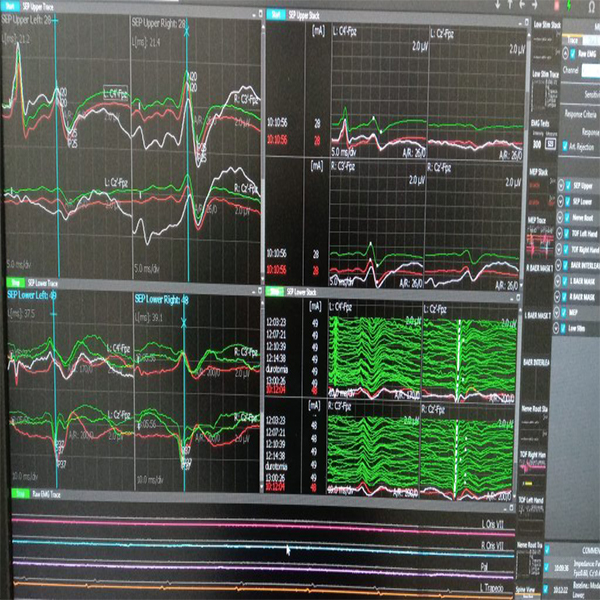Open the Nerve Root Stack thumbnail
The height and width of the screenshot is (600, 600).
pos(535,423)
